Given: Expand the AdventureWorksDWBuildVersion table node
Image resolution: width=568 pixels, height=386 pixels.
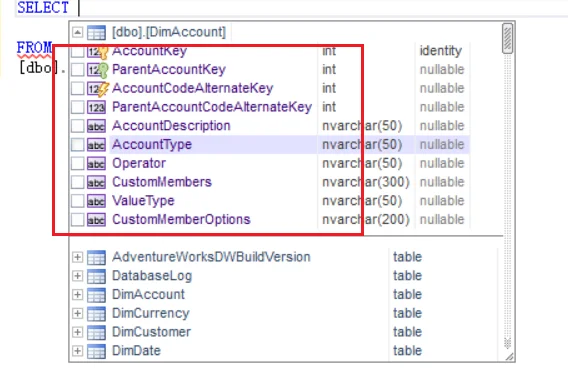Looking at the screenshot, I should [77, 257].
